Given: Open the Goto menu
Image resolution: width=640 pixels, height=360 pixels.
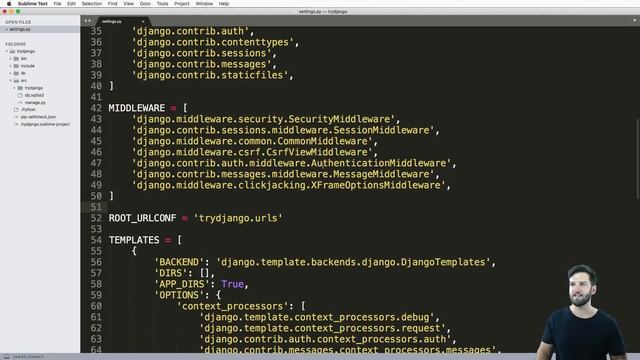Looking at the screenshot, I should pos(145,4).
